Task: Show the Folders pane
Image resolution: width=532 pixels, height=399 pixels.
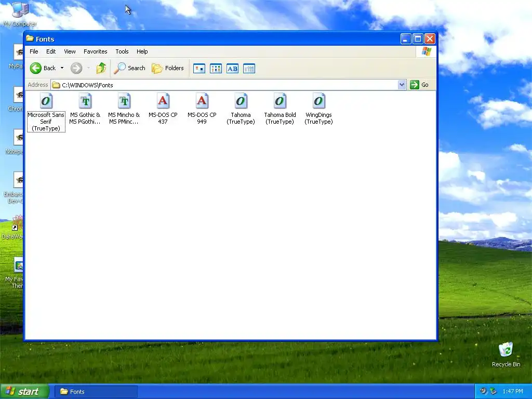Action: tap(168, 68)
